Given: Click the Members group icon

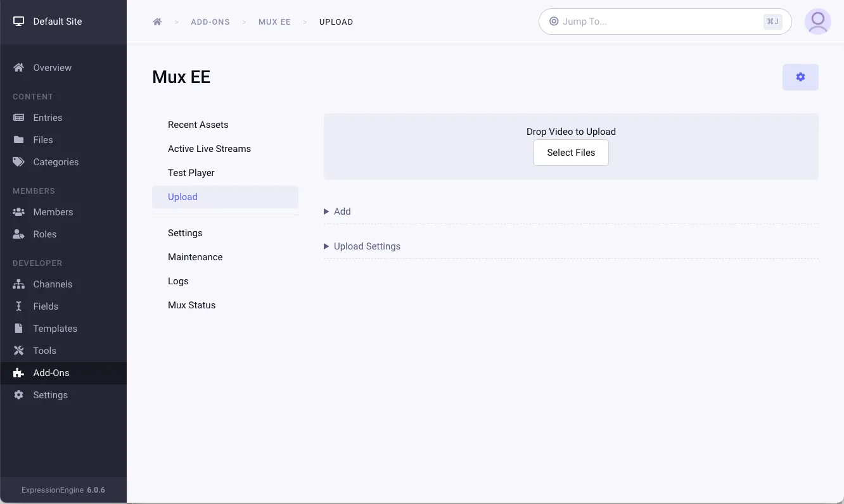Looking at the screenshot, I should pyautogui.click(x=19, y=212).
